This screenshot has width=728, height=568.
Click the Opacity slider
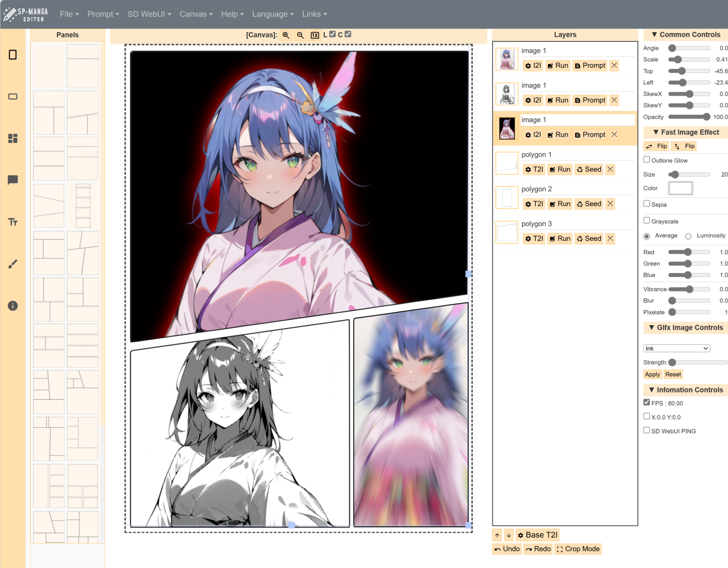(x=689, y=117)
